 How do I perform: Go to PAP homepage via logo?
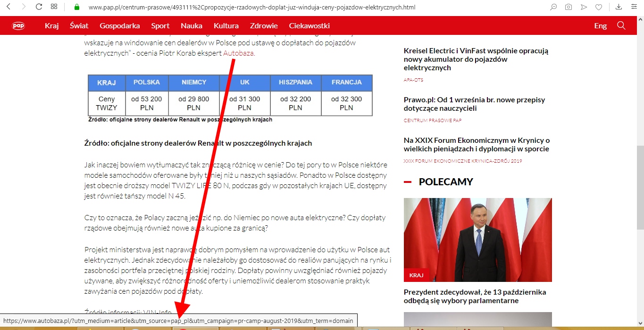pos(18,26)
